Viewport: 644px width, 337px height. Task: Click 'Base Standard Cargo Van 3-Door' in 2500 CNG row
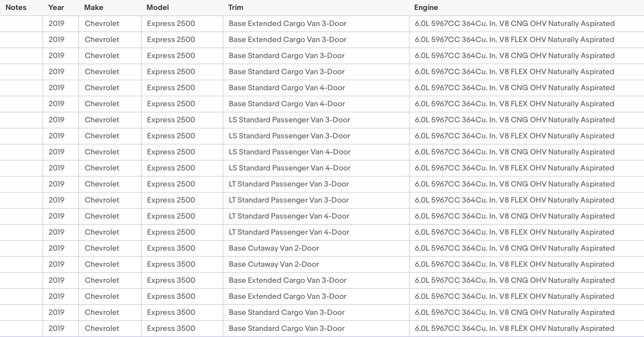(x=287, y=55)
